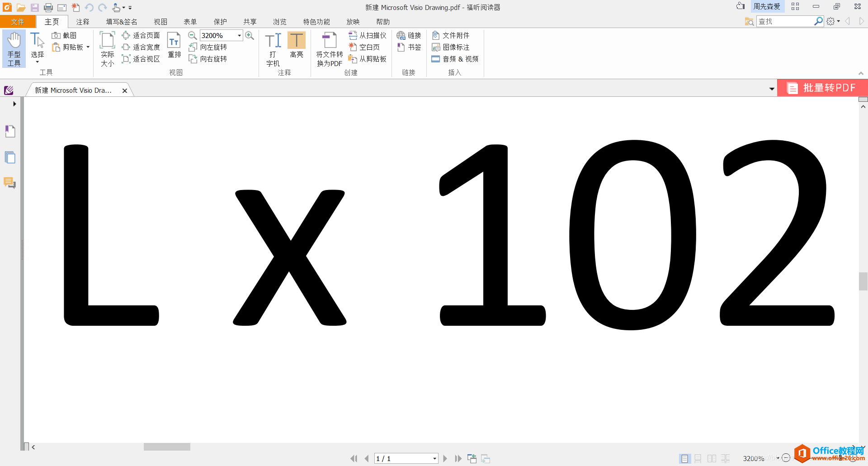Click the Snapshot (截图) tool
Viewport: 868px width, 466px height.
pos(64,35)
